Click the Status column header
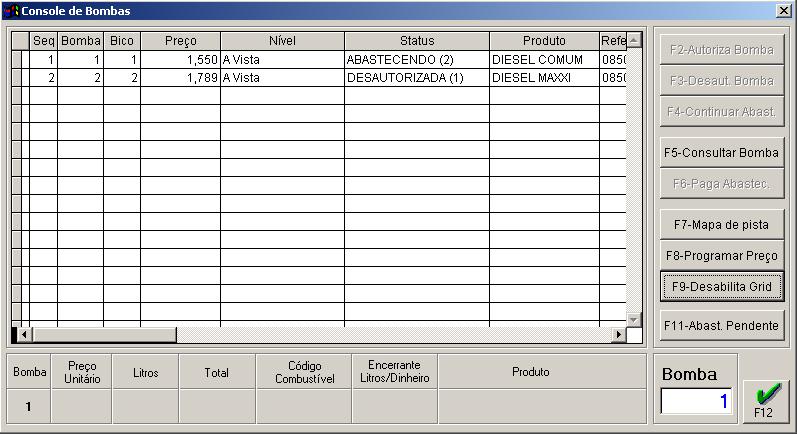 coord(417,41)
